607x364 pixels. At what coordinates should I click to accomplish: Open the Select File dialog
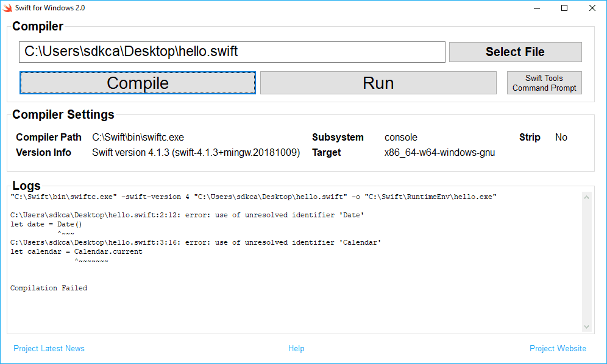(x=515, y=52)
